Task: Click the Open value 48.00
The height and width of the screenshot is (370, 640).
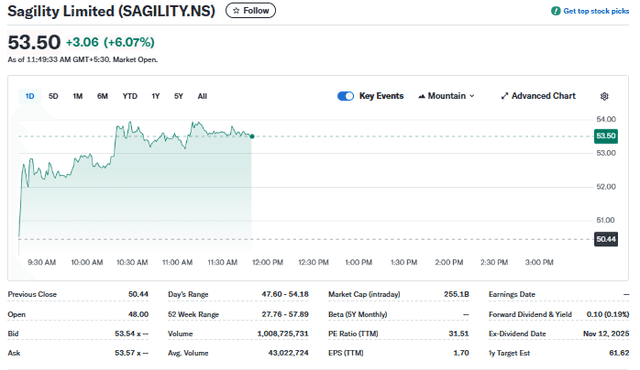Action: (x=138, y=314)
